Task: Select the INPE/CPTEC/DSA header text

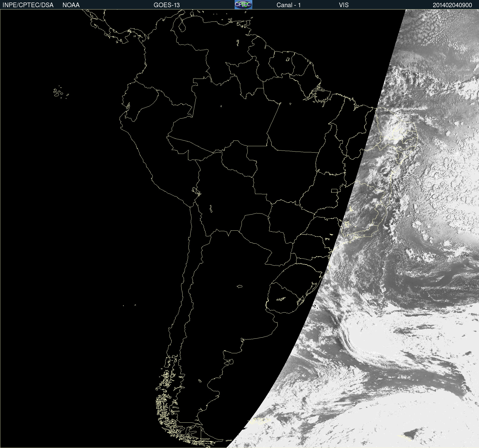Action: (28, 5)
